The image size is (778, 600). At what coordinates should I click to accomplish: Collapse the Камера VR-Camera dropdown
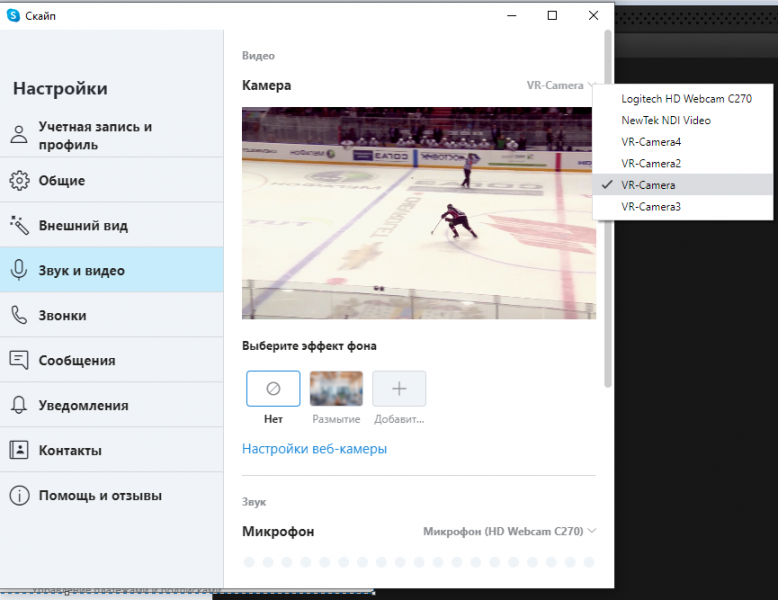560,85
